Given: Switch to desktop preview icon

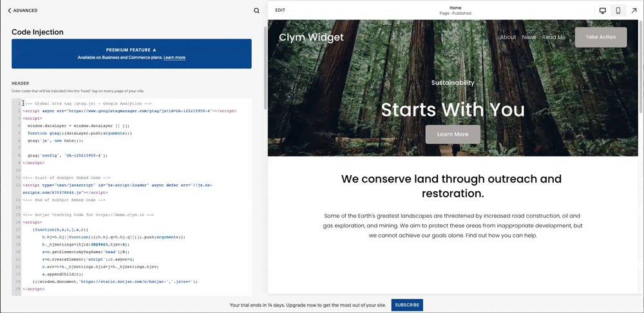Looking at the screenshot, I should (603, 11).
